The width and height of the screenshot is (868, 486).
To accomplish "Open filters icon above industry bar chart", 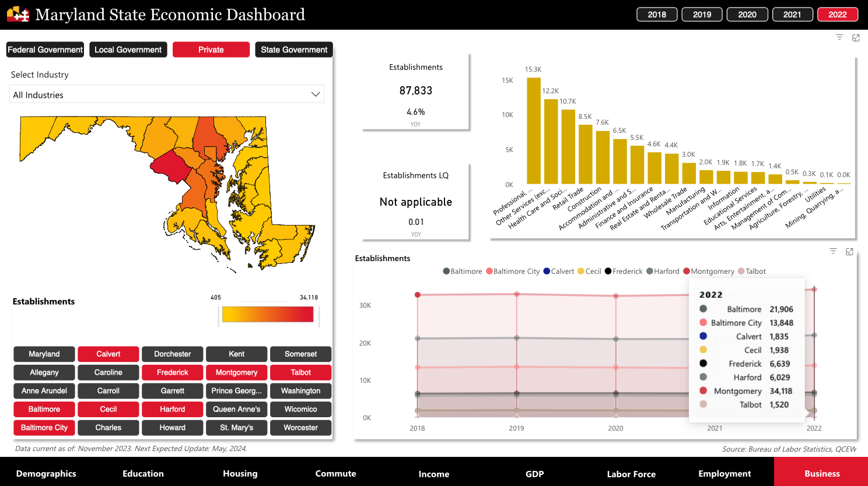I will point(839,37).
